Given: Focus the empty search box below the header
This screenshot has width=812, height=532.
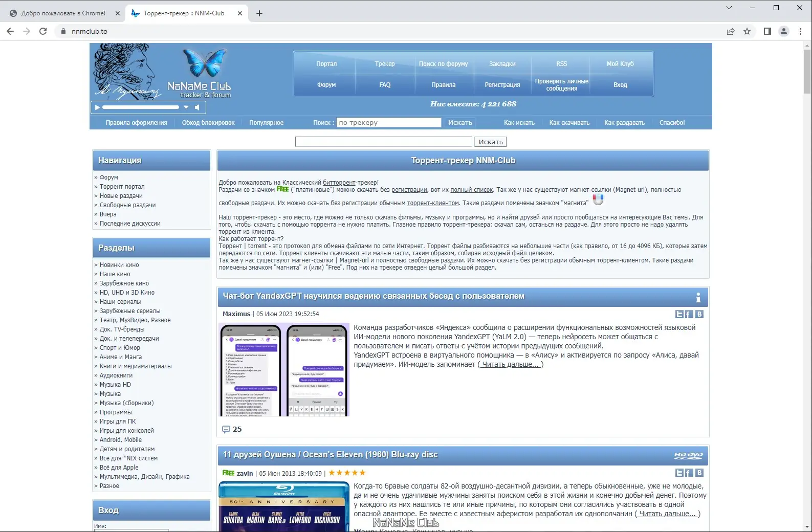Looking at the screenshot, I should click(x=383, y=142).
